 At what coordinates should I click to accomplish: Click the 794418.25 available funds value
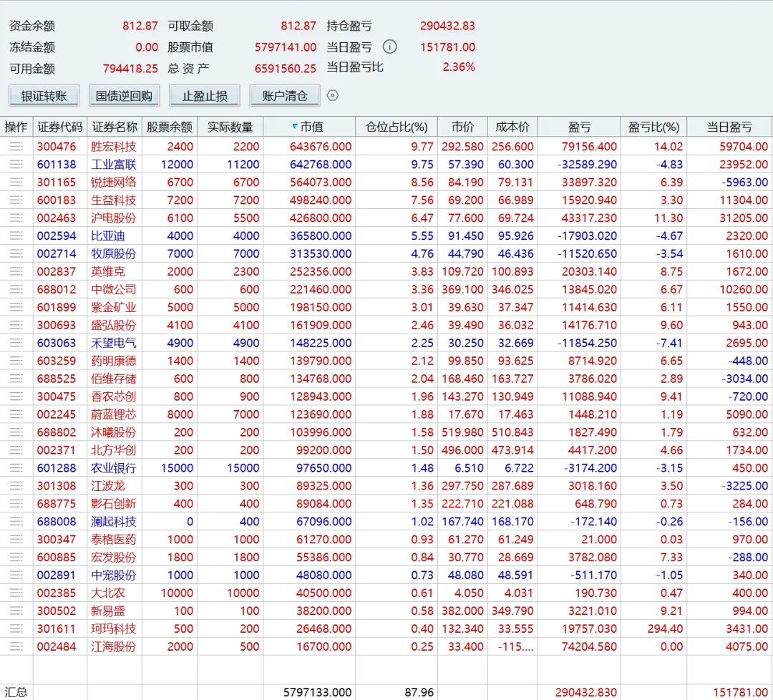click(x=130, y=69)
